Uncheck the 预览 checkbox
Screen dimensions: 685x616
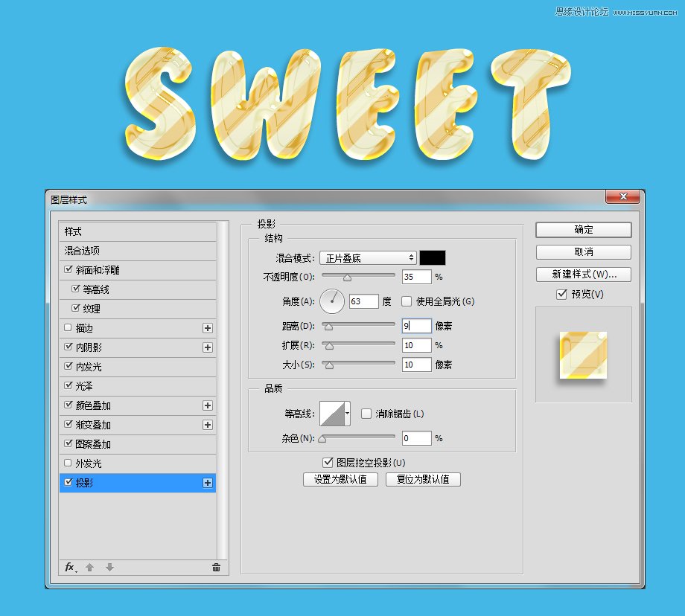pos(562,295)
